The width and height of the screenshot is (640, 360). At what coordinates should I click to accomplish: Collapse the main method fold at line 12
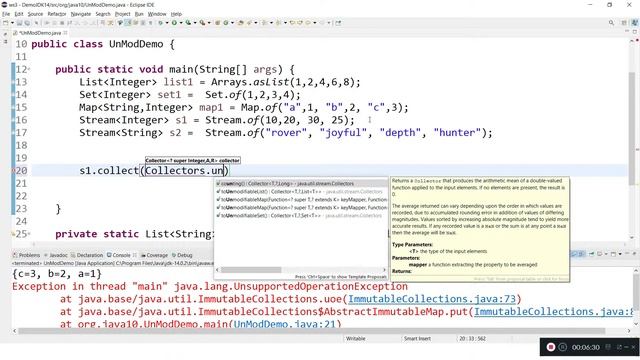click(x=30, y=70)
